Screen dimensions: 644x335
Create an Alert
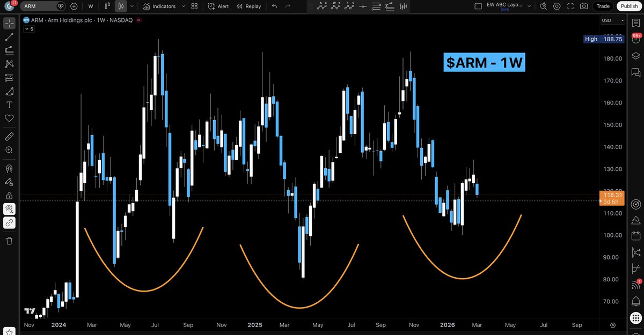218,6
